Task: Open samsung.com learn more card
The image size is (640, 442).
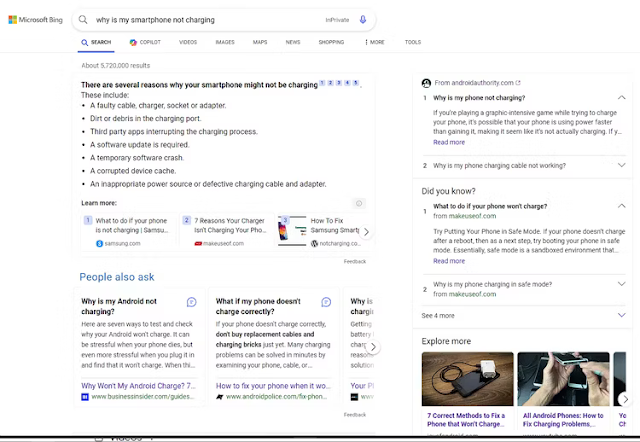Action: pyautogui.click(x=129, y=231)
